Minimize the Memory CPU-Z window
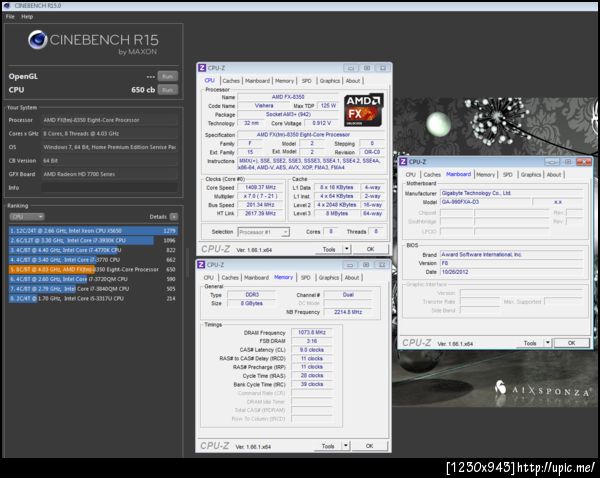Screen dimensions: 600x478 [349, 265]
